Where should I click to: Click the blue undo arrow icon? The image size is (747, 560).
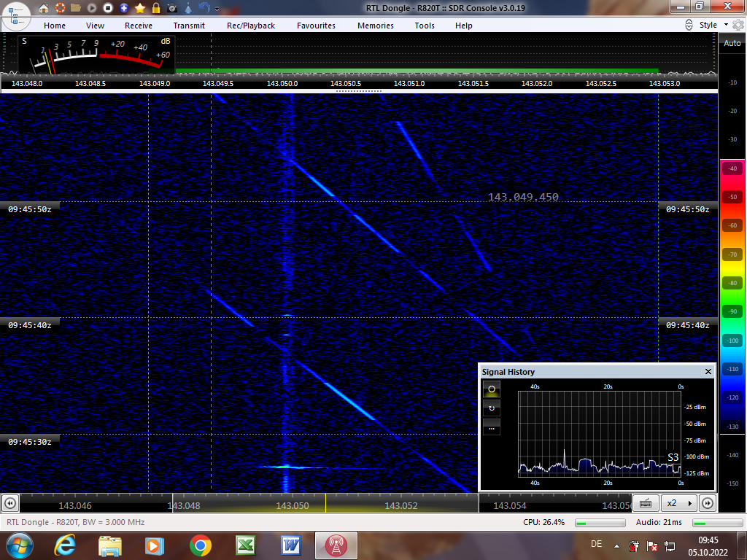pyautogui.click(x=204, y=7)
